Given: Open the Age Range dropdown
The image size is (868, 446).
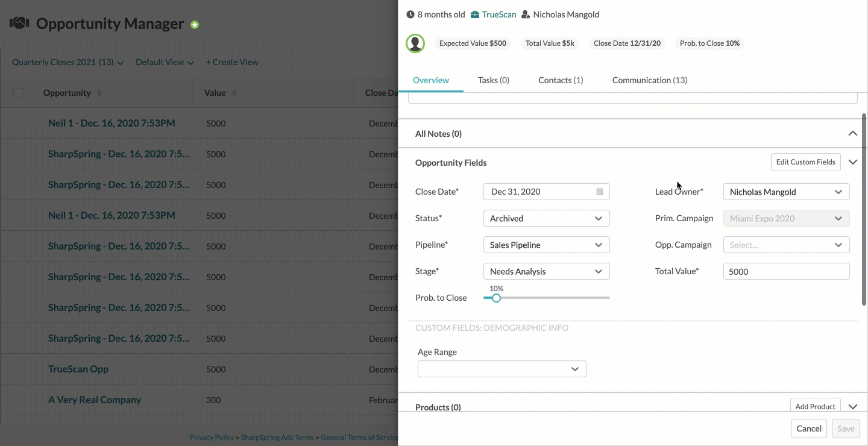Looking at the screenshot, I should (502, 369).
